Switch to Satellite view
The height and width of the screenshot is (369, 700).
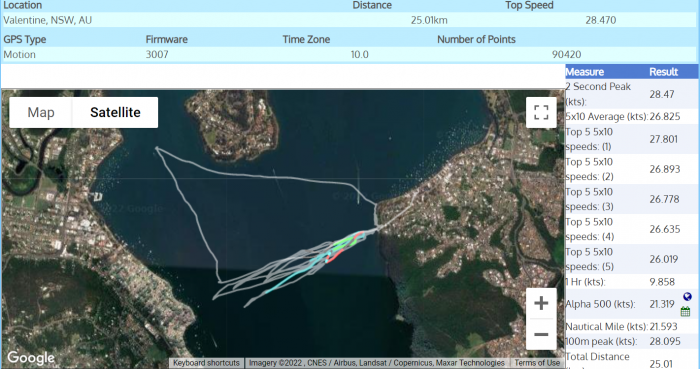tap(115, 112)
